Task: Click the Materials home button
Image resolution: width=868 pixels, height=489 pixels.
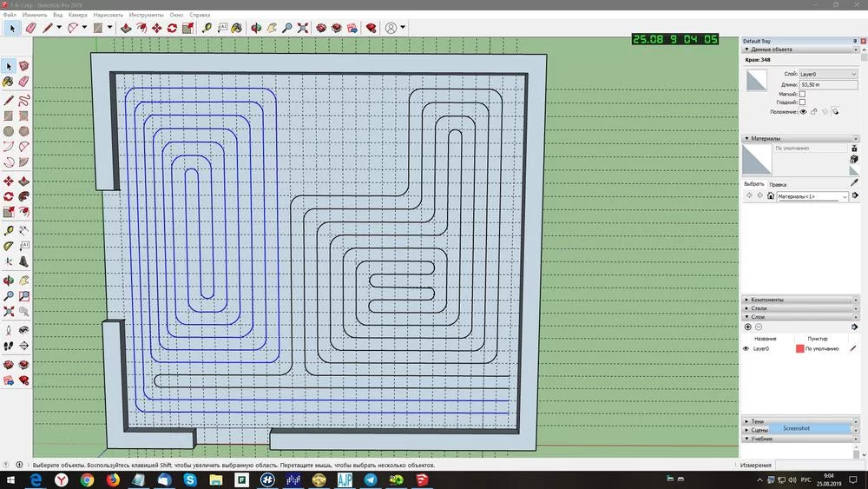Action: coord(771,195)
